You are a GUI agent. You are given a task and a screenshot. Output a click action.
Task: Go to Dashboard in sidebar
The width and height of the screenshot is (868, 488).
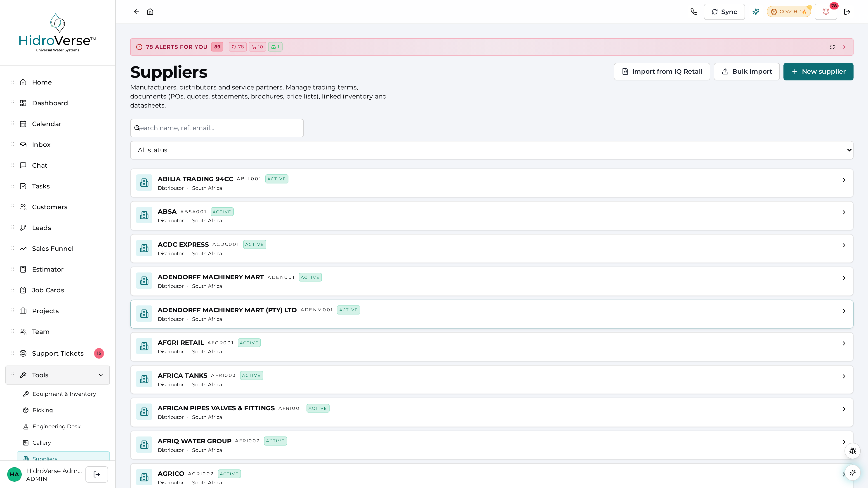(x=58, y=103)
